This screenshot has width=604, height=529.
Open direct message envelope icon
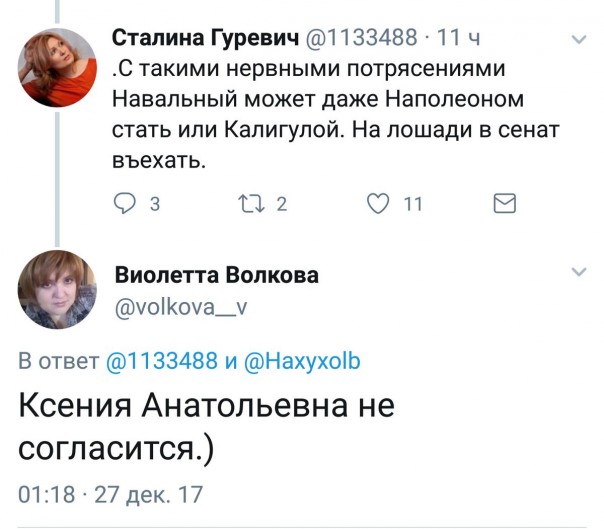(506, 204)
